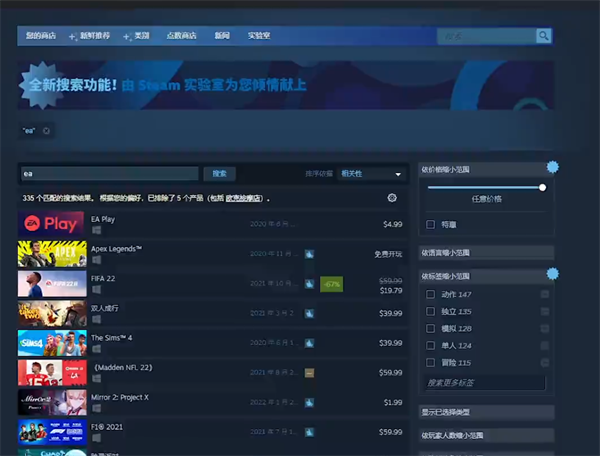Click the positive review icon for The Sims 4
Viewport: 600px width, 456px height.
click(309, 343)
